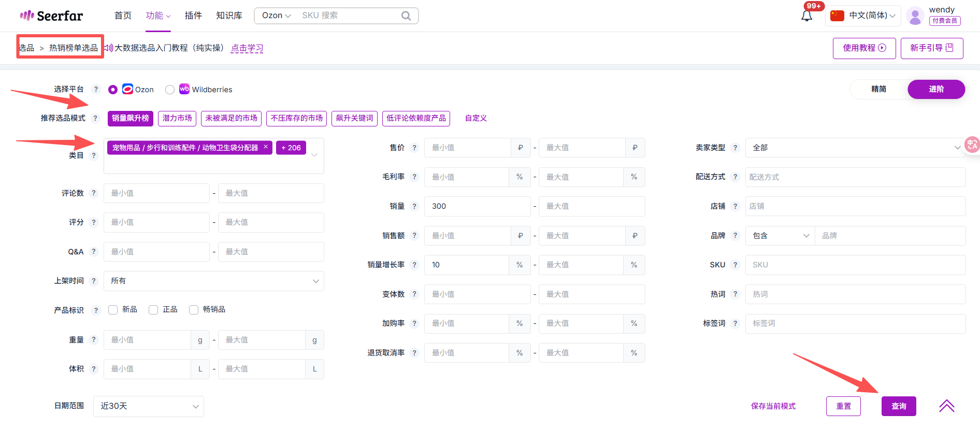The height and width of the screenshot is (429, 980).
Task: Click the floating translate icon
Action: (972, 145)
